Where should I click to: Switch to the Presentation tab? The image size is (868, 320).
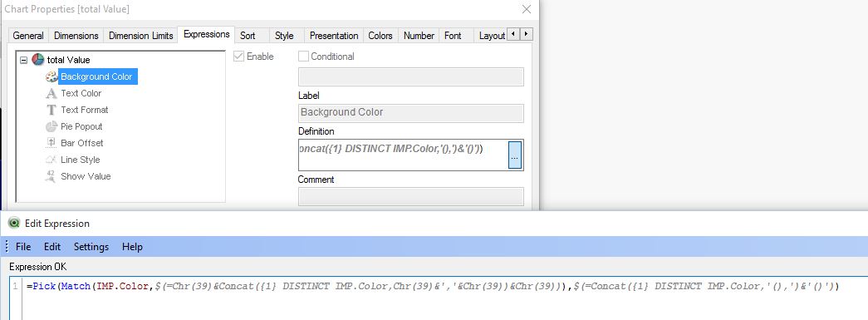334,36
